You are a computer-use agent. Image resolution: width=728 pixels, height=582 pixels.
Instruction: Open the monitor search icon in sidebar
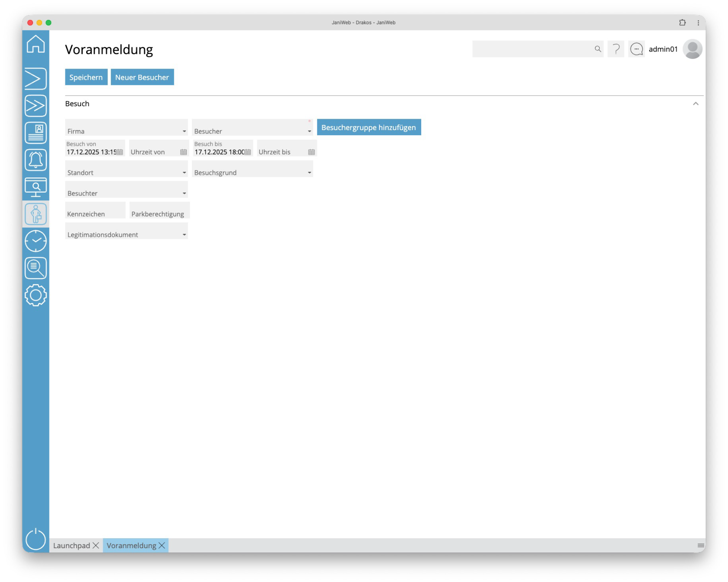(36, 187)
